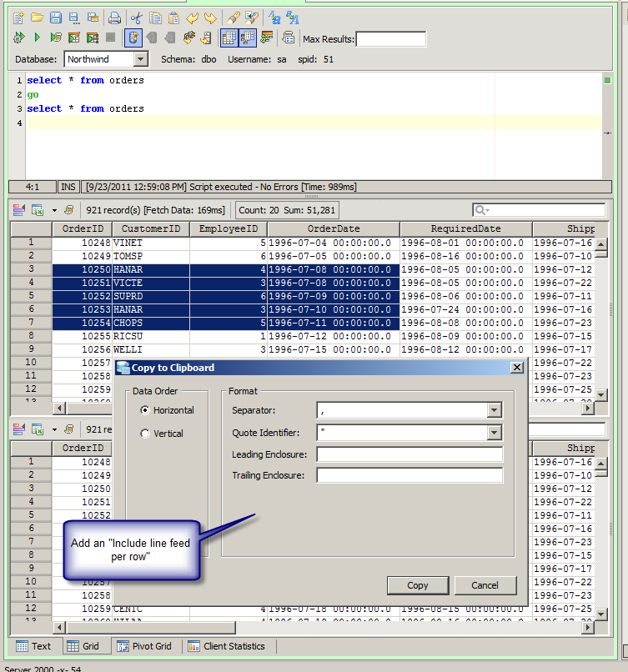
Task: Click the Copy button in the dialog
Action: pyautogui.click(x=418, y=585)
